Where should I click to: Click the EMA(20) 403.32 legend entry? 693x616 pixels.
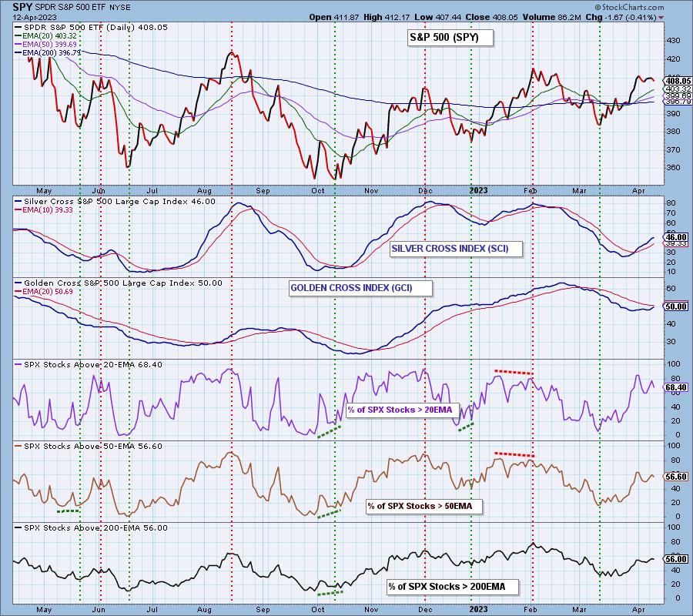[x=45, y=35]
